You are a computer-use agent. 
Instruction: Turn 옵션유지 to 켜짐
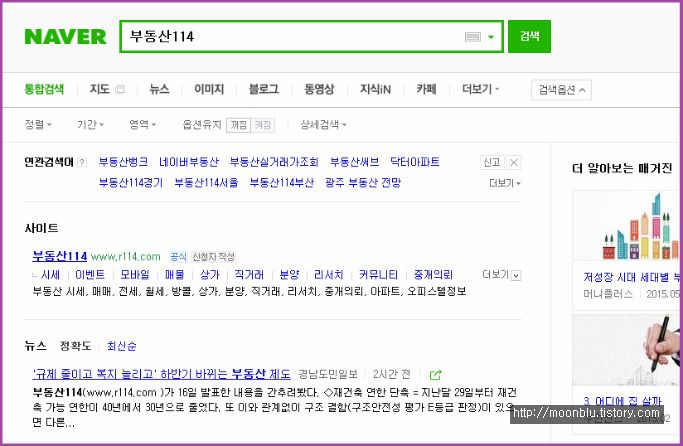263,125
